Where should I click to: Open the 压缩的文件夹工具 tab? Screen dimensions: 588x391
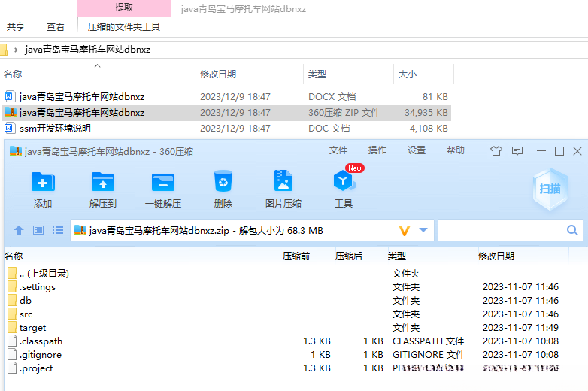pos(124,27)
